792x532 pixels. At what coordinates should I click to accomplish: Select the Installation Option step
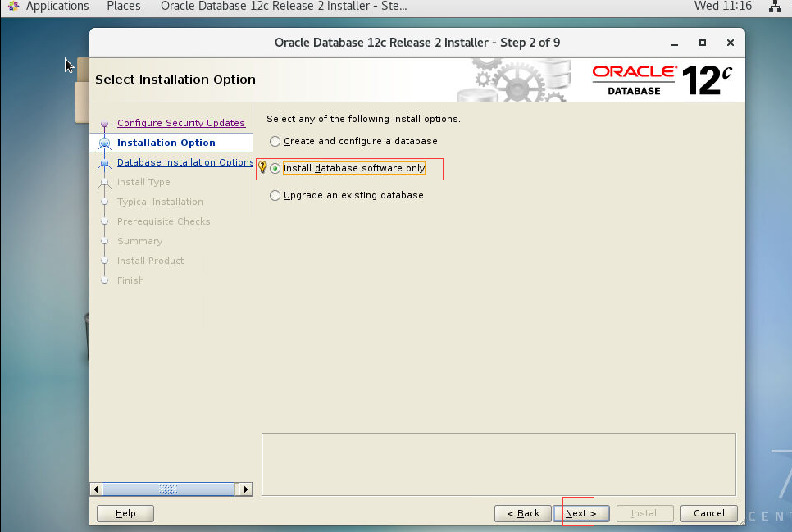pyautogui.click(x=166, y=143)
